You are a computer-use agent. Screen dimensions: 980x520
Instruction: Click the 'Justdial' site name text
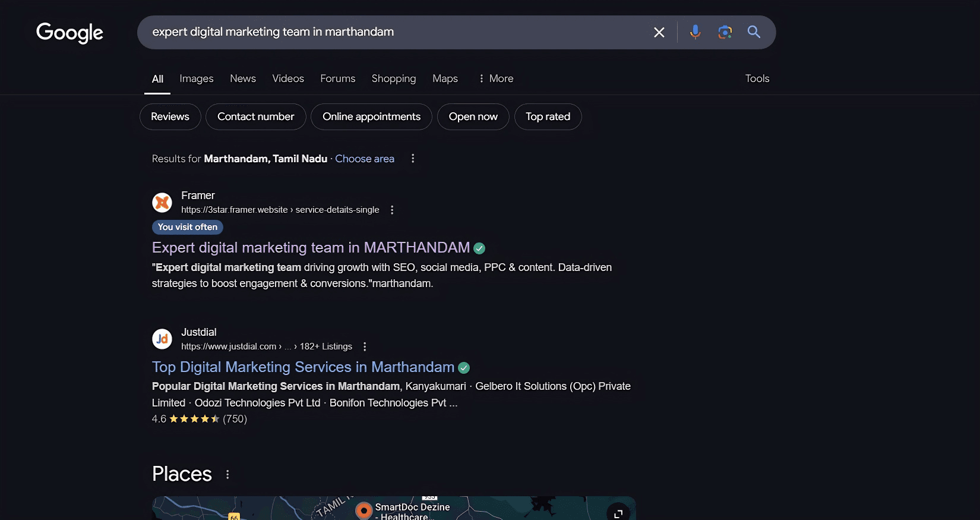click(199, 332)
